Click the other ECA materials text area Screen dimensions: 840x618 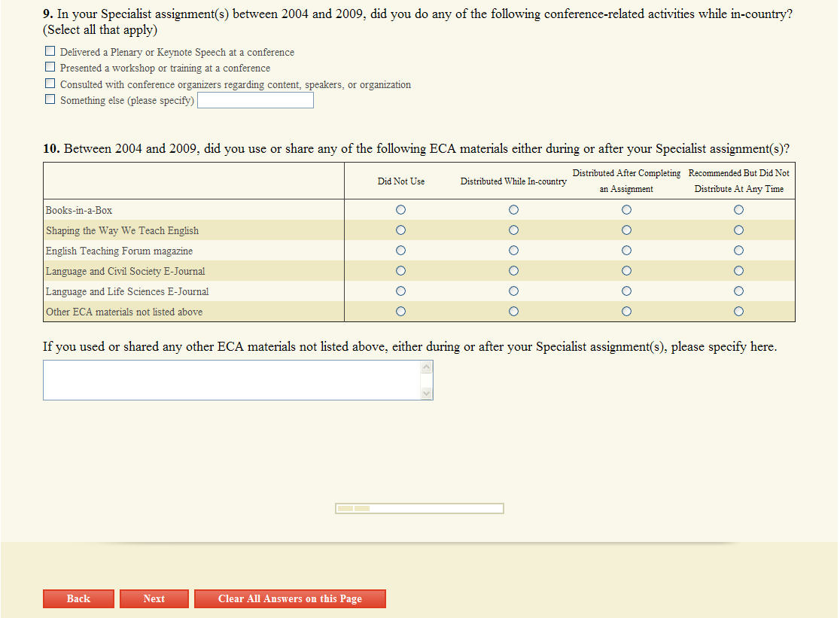(238, 380)
